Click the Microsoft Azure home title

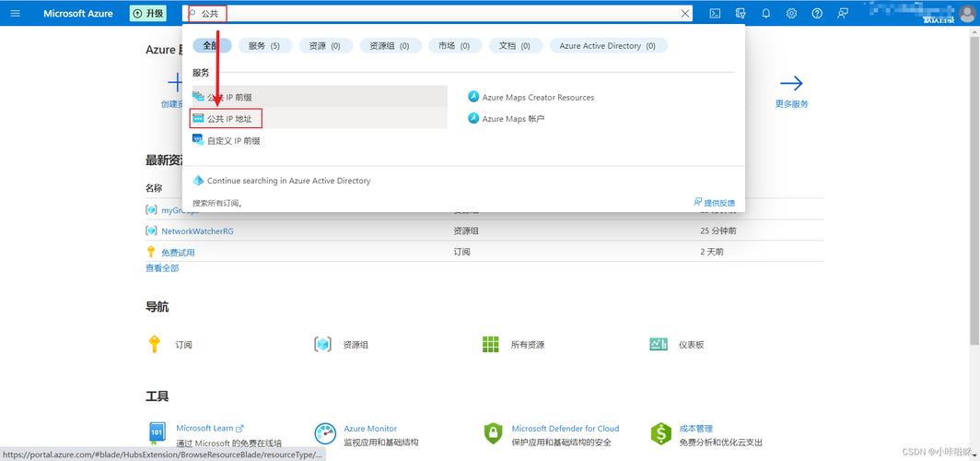(x=78, y=13)
